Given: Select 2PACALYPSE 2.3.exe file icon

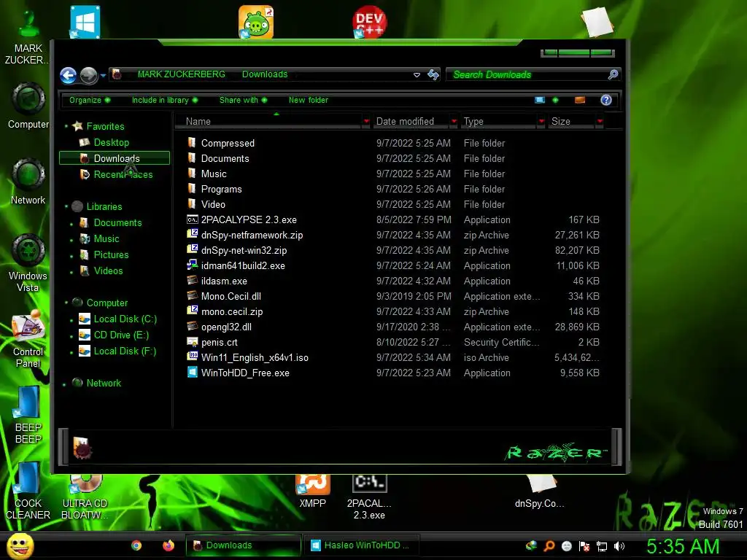Looking at the screenshot, I should (192, 219).
